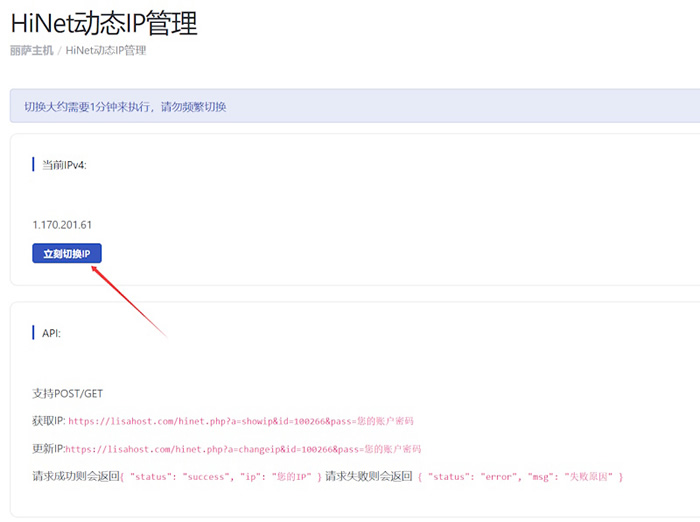
Task: Click the 支持POST/GET text
Action: point(67,394)
